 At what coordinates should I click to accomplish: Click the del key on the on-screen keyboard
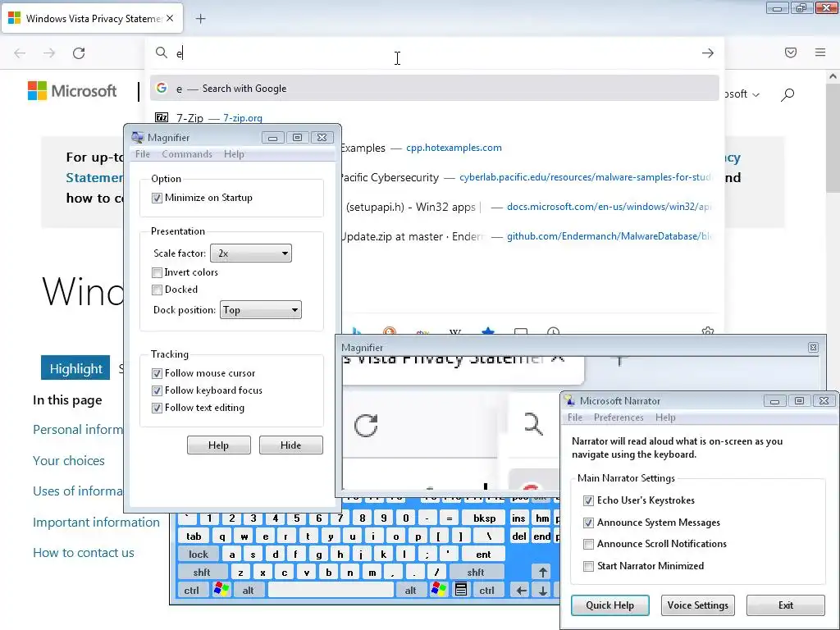pos(519,536)
